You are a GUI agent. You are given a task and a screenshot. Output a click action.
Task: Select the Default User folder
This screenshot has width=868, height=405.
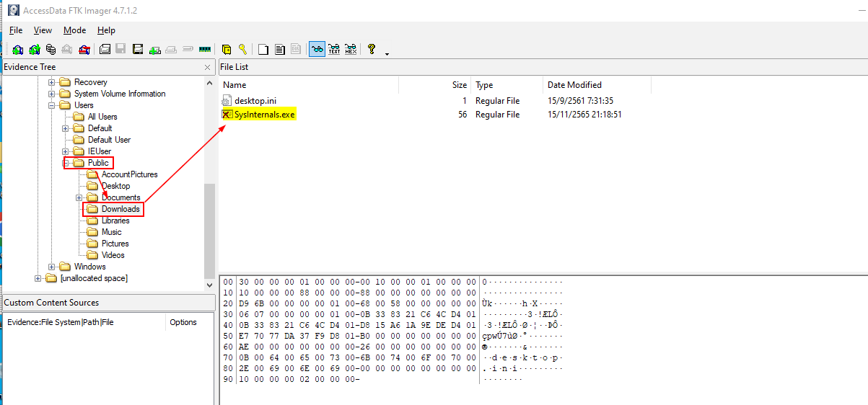(x=109, y=140)
